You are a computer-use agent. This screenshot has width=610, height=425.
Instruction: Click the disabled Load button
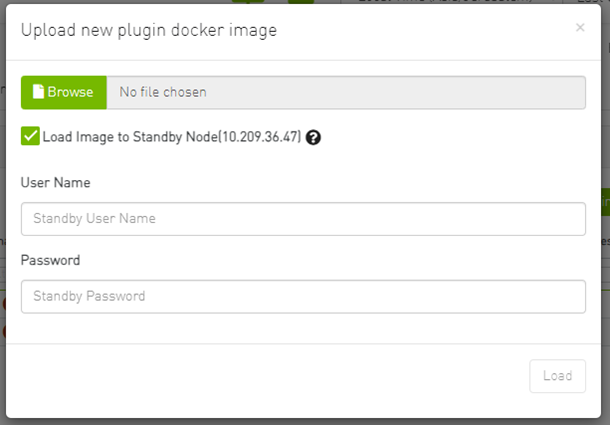click(557, 376)
